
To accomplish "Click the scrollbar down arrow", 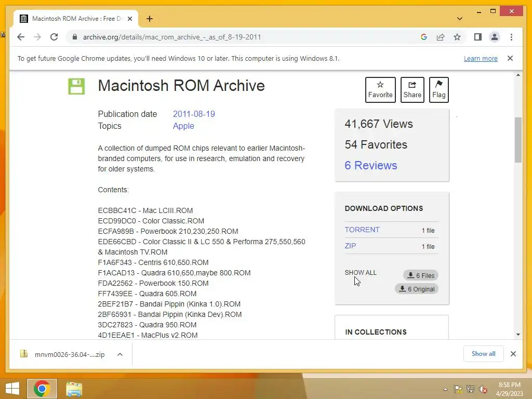I will click(x=518, y=335).
